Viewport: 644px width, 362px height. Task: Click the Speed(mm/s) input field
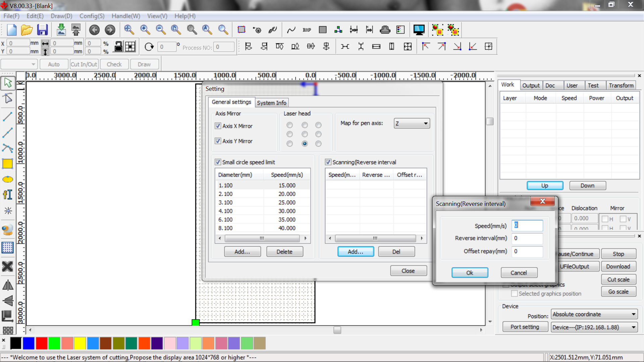point(527,225)
